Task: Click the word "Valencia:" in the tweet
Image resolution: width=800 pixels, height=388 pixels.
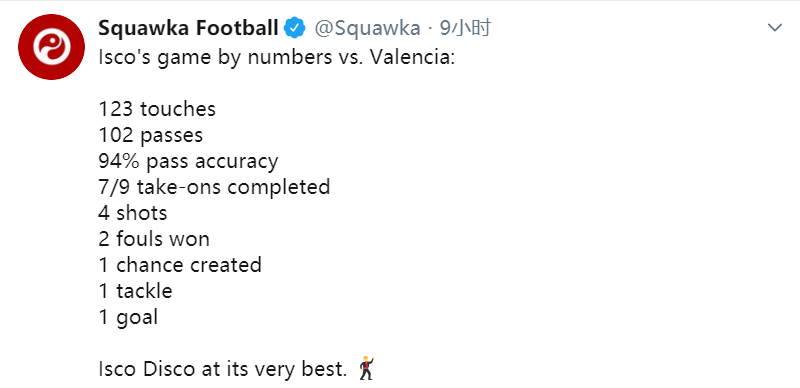Action: pos(412,57)
